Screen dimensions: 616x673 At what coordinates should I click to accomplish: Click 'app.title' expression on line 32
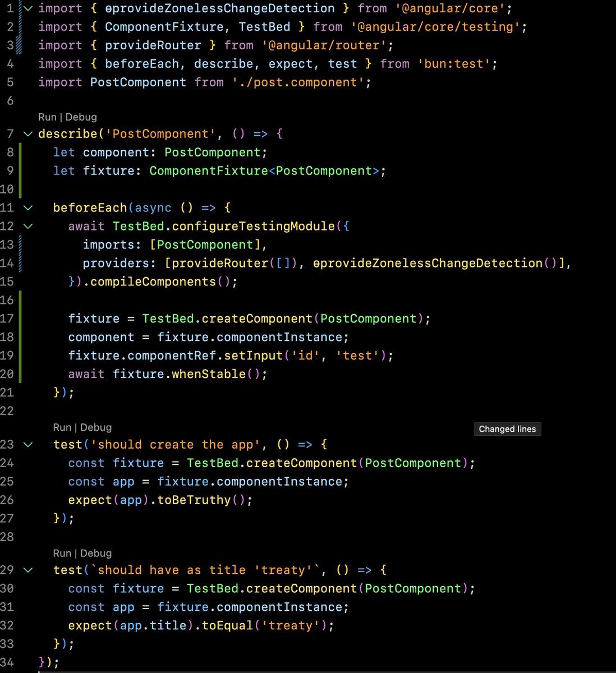coord(153,626)
